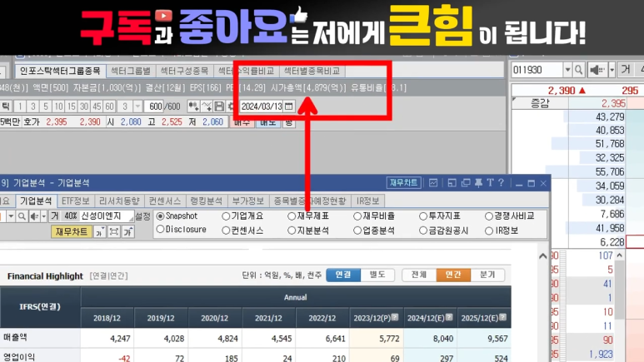Click the small up arrow in order list
The width and height of the screenshot is (644, 362).
[619, 255]
